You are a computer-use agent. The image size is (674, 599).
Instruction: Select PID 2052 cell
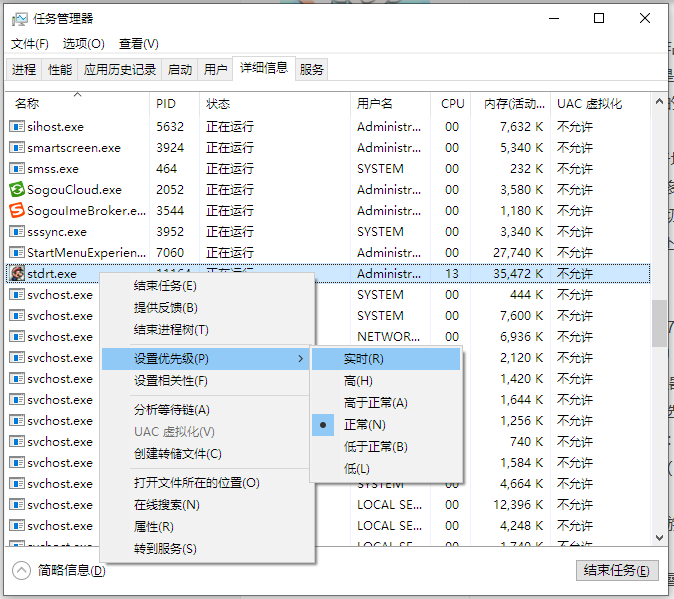[x=170, y=189]
